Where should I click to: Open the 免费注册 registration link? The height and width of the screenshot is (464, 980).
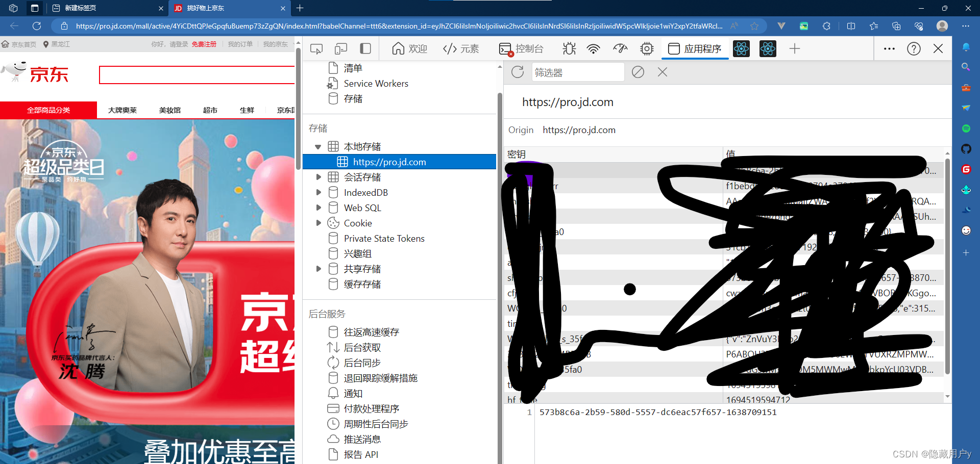click(x=204, y=44)
